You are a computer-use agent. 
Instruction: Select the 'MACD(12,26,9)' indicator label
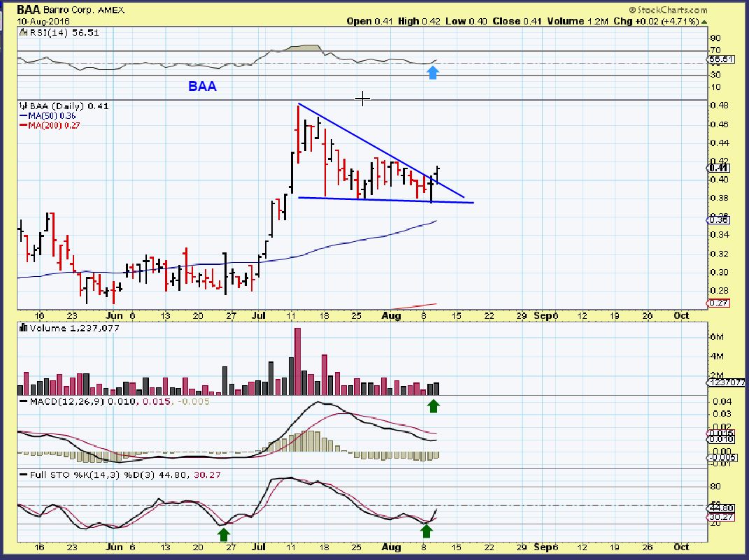pos(67,401)
